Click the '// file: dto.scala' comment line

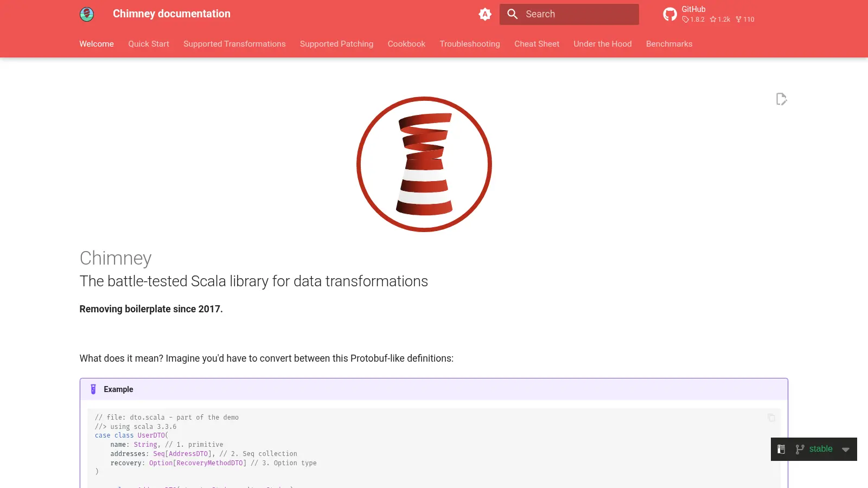click(x=167, y=418)
